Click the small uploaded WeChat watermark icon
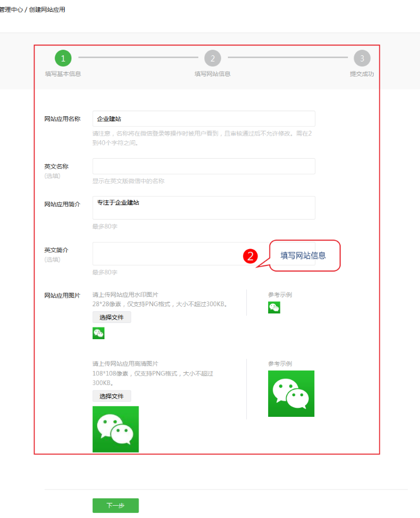The height and width of the screenshot is (518, 420). click(x=98, y=334)
